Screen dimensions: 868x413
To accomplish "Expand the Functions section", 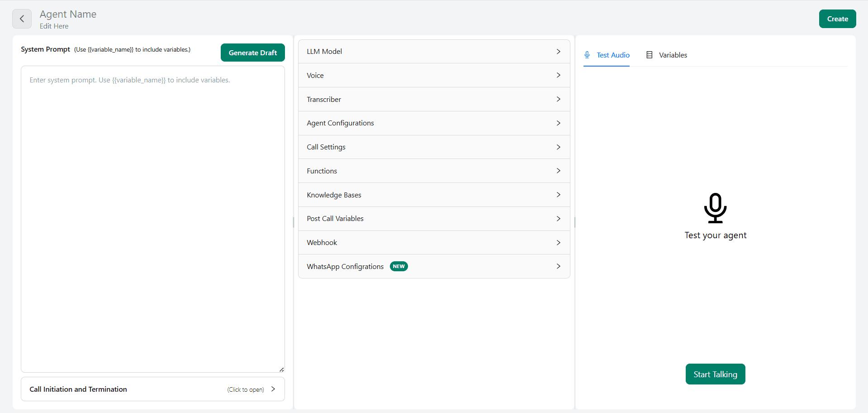I will pyautogui.click(x=433, y=171).
